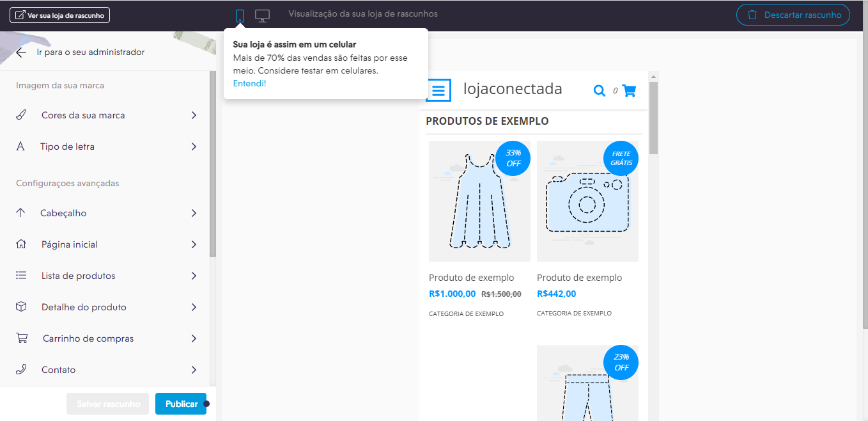
Task: Click the house icon for Página inicial
Action: click(21, 244)
